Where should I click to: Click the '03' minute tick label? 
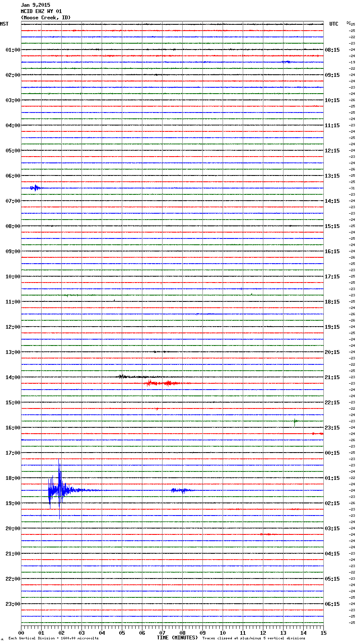pyautogui.click(x=81, y=633)
